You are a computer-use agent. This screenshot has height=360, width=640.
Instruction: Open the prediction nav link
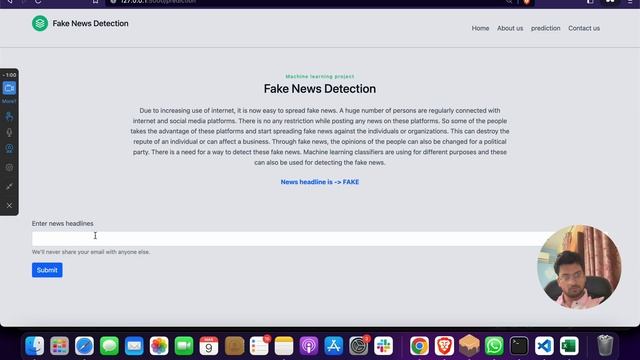tap(545, 28)
